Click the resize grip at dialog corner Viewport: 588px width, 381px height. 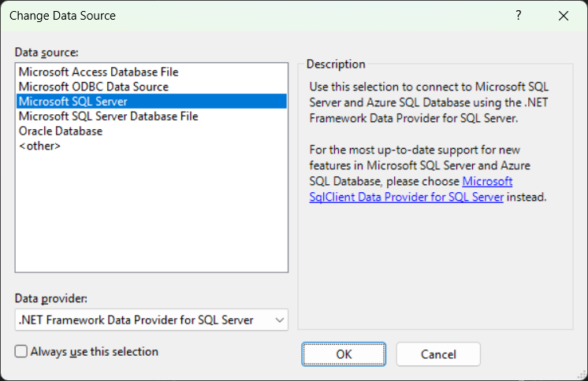click(x=582, y=375)
